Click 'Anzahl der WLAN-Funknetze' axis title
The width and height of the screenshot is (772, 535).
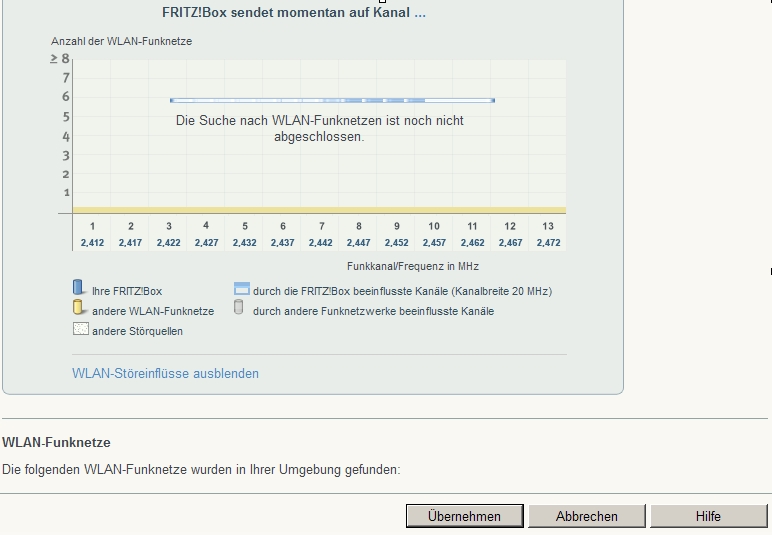pos(122,41)
